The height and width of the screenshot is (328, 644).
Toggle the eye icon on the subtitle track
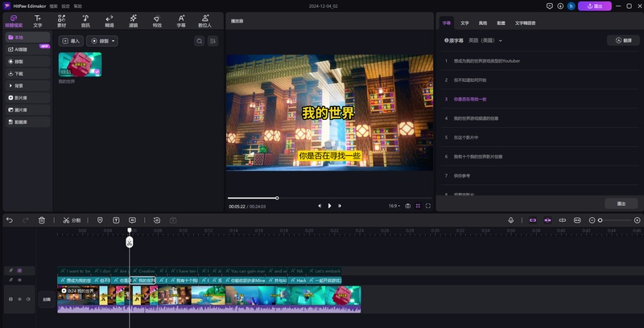tap(19, 280)
